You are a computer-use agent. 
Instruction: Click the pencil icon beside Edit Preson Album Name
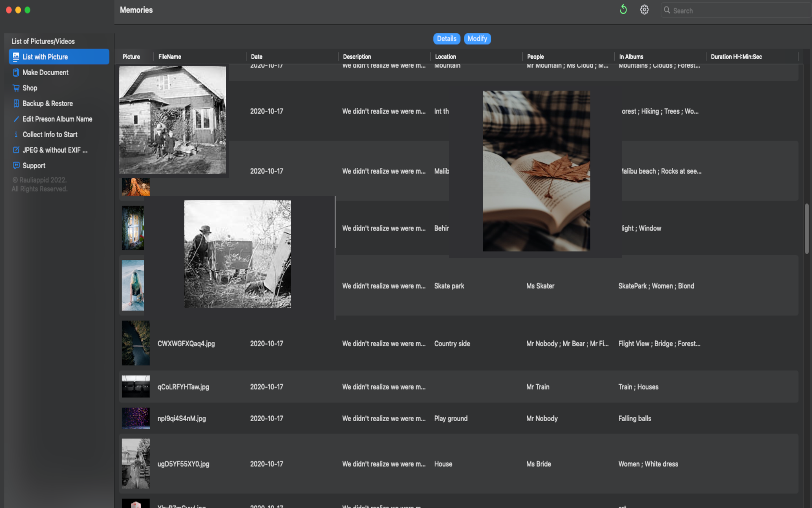pos(16,119)
